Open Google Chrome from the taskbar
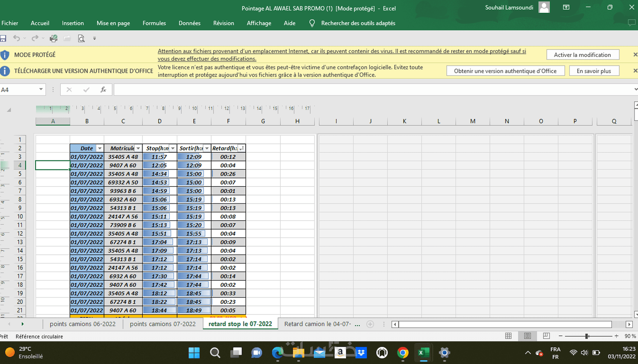The image size is (638, 364). tap(403, 353)
